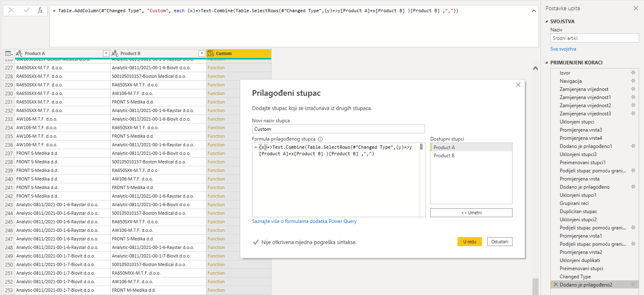The image size is (644, 295).
Task: Close the Prilagođeni stupac dialog
Action: pyautogui.click(x=518, y=85)
